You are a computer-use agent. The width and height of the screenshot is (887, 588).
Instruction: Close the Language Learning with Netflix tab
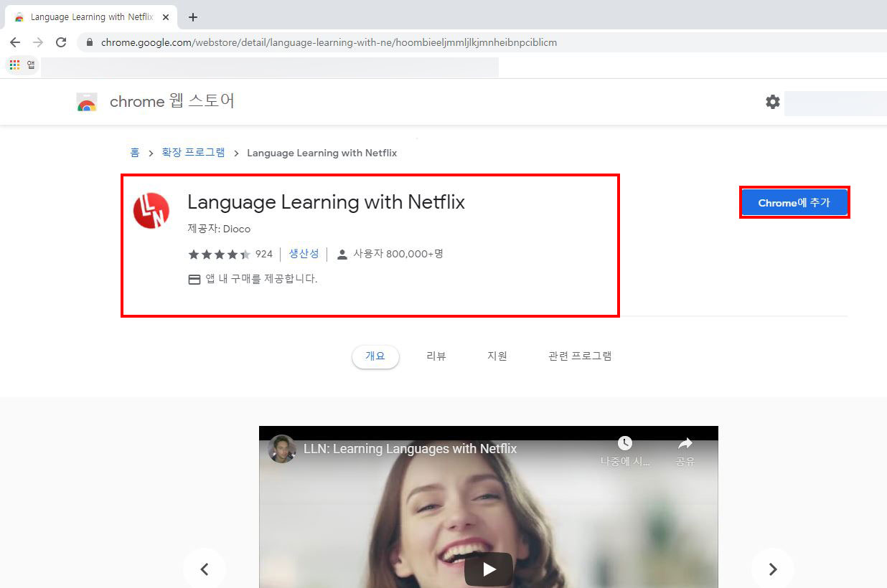tap(166, 17)
